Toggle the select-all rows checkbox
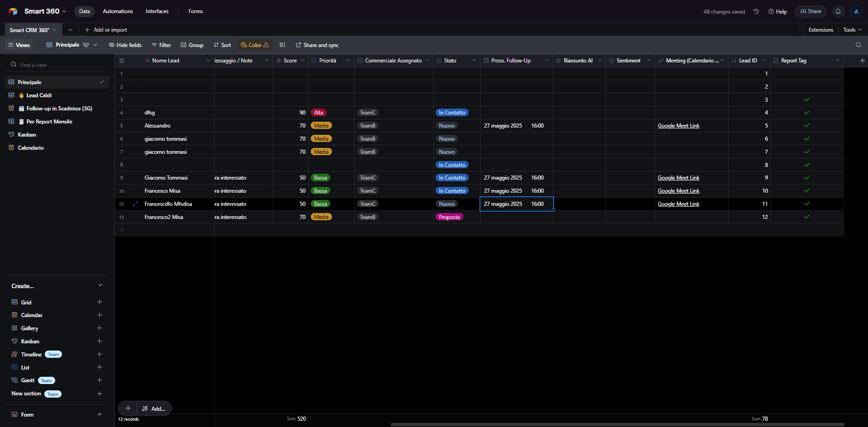868x427 pixels. click(122, 60)
